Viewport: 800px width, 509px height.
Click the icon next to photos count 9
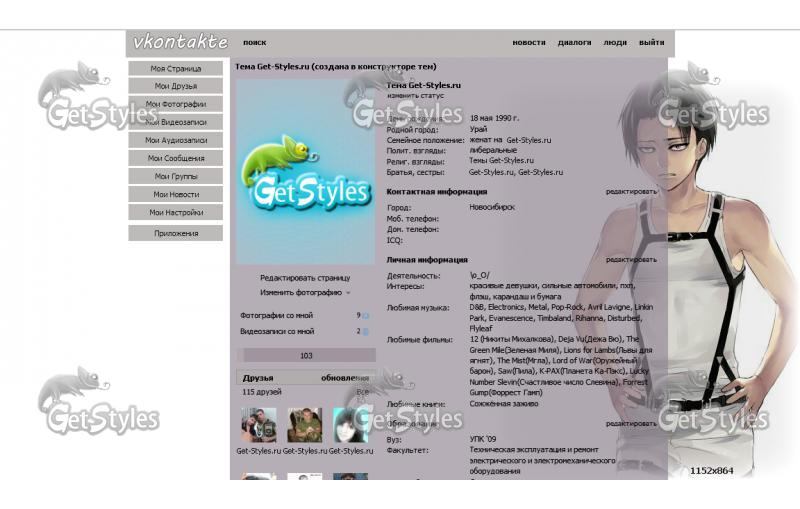pyautogui.click(x=365, y=315)
